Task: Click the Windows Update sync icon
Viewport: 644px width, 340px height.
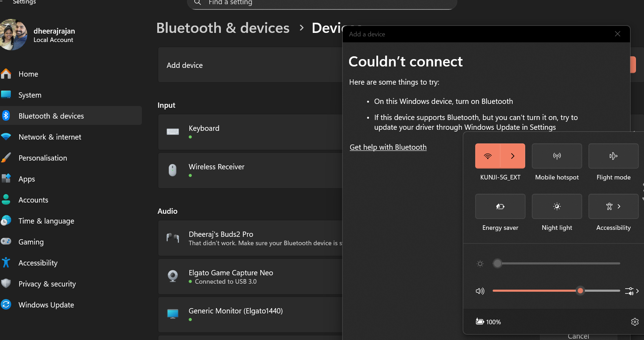Action: pyautogui.click(x=6, y=304)
